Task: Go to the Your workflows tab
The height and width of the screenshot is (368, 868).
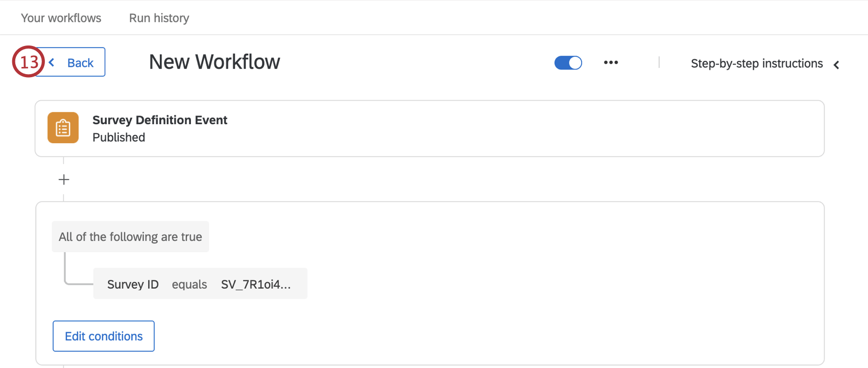Action: point(61,17)
